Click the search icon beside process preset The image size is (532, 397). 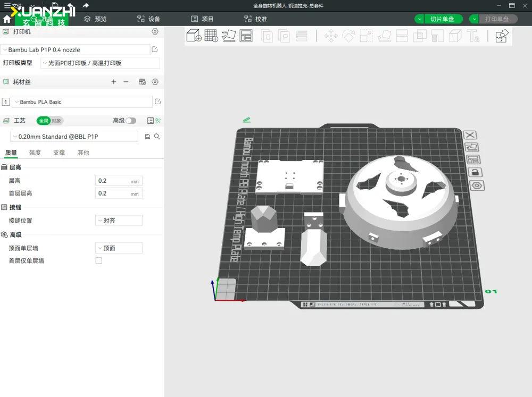(x=157, y=137)
